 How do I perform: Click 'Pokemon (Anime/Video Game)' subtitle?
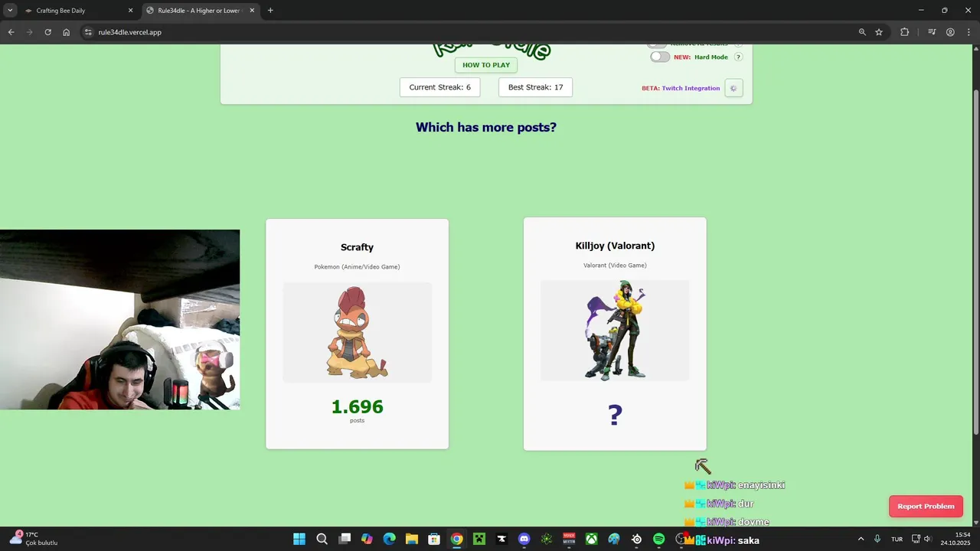click(357, 267)
